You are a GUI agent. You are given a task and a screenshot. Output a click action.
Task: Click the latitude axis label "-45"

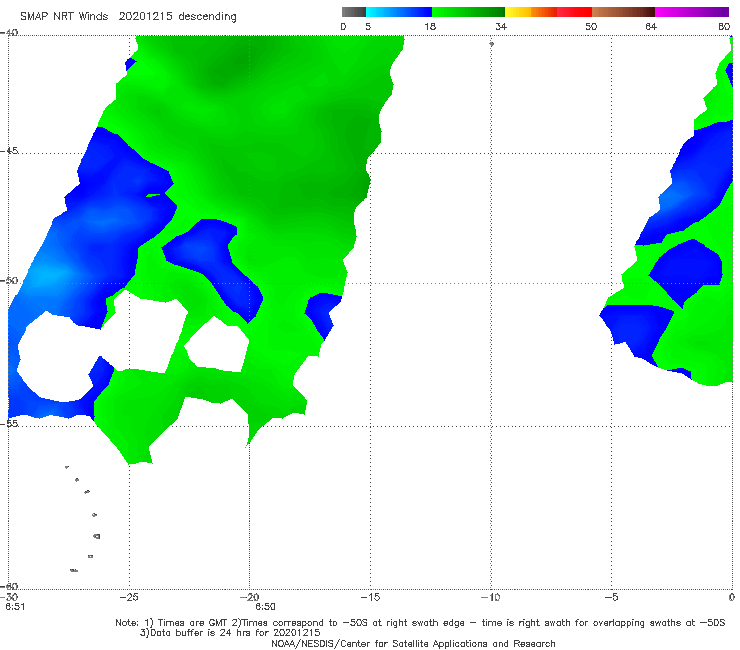tap(9, 151)
